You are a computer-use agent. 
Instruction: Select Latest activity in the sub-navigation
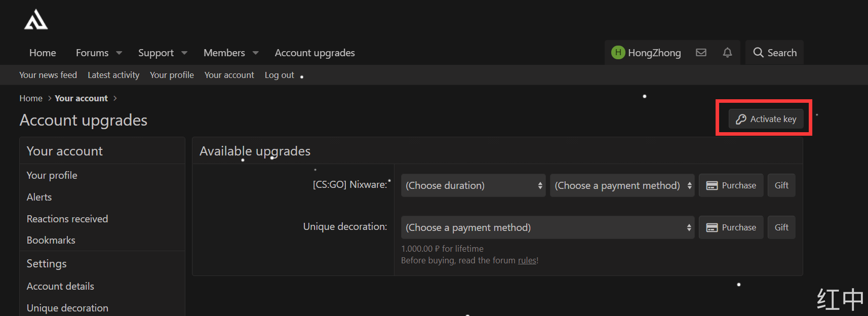[x=113, y=75]
